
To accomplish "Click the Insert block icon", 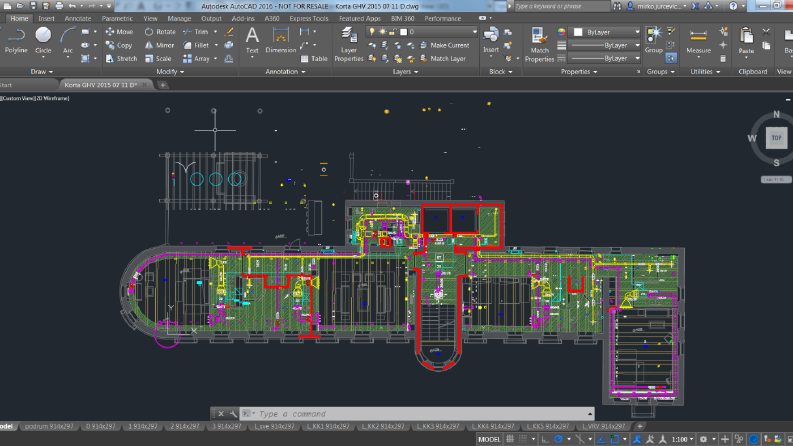I will click(x=491, y=40).
